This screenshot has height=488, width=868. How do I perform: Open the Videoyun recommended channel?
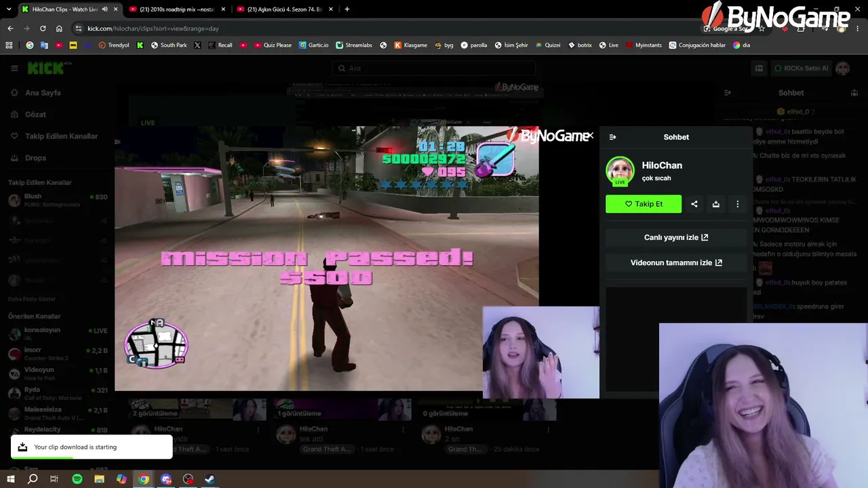tap(57, 373)
